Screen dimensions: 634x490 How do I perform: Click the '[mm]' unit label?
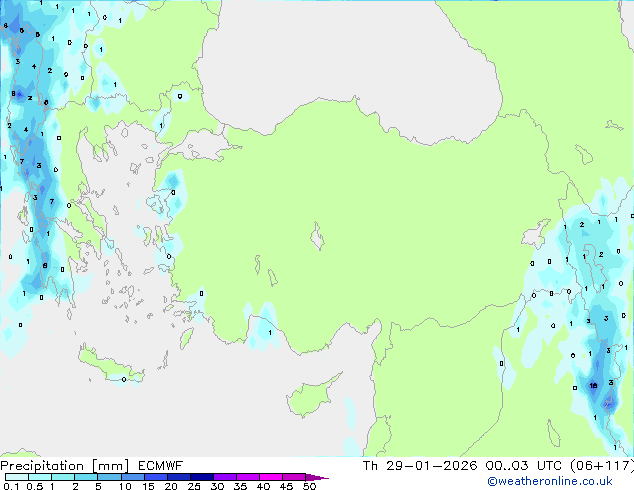110,466
